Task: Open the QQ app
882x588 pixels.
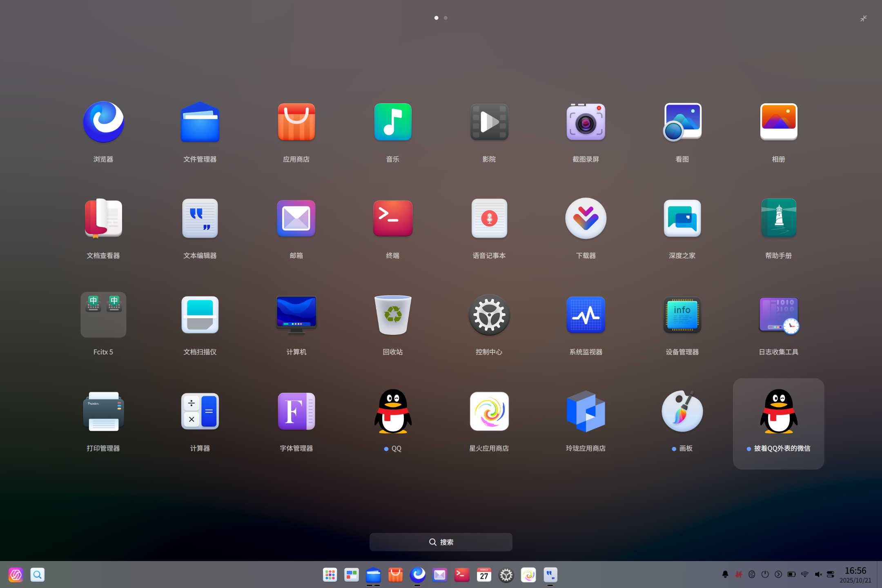Action: 393,411
